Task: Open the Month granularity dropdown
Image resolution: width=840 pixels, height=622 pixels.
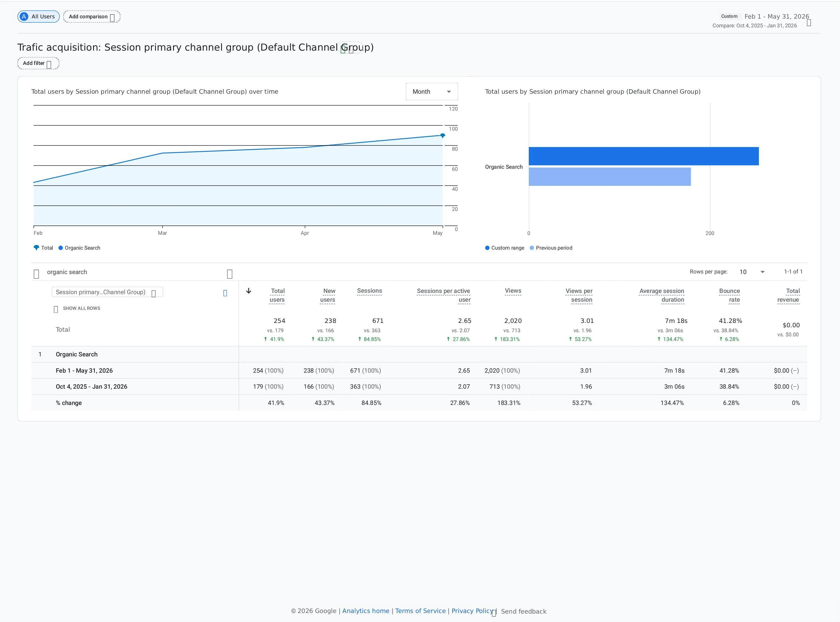Action: (x=432, y=91)
